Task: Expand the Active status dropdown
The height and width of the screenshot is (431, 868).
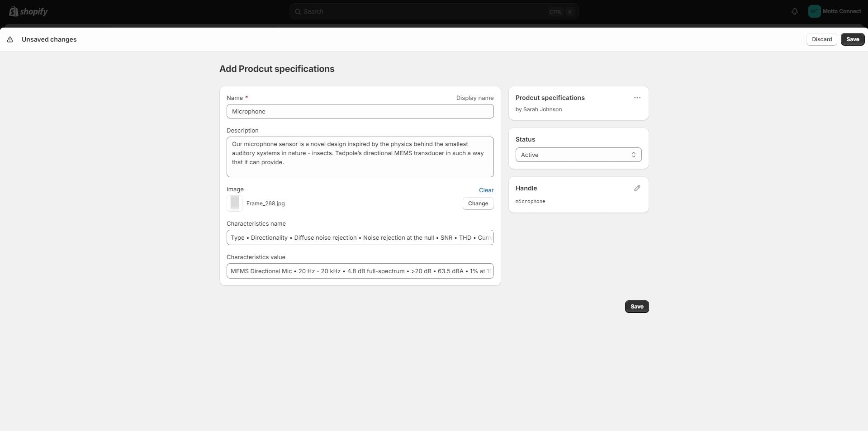Action: (x=578, y=155)
